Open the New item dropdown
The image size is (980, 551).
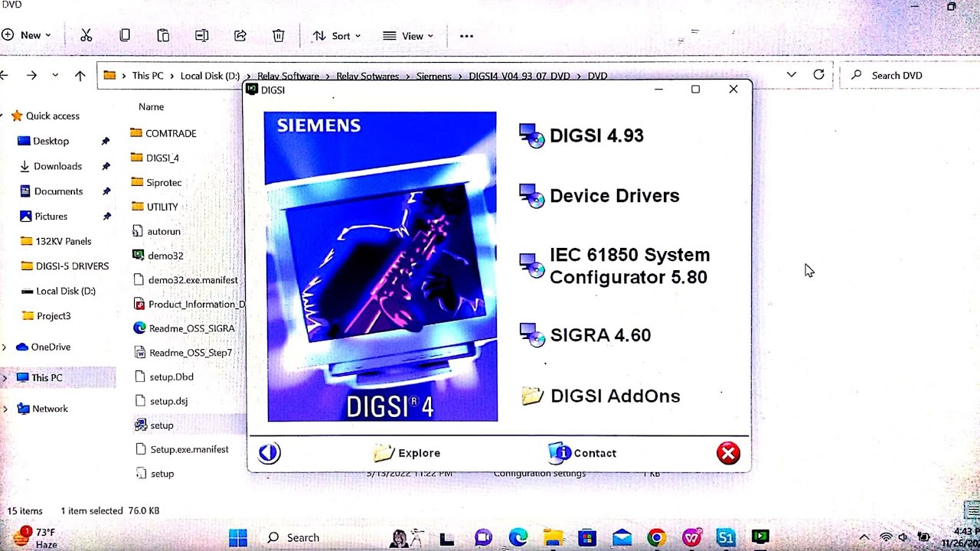(x=27, y=35)
